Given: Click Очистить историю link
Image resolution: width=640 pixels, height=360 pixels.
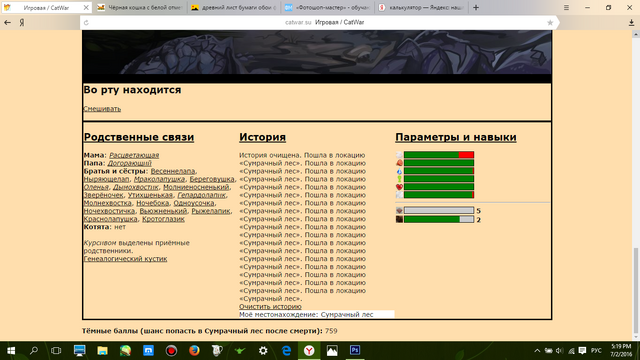Looking at the screenshot, I should 270,307.
